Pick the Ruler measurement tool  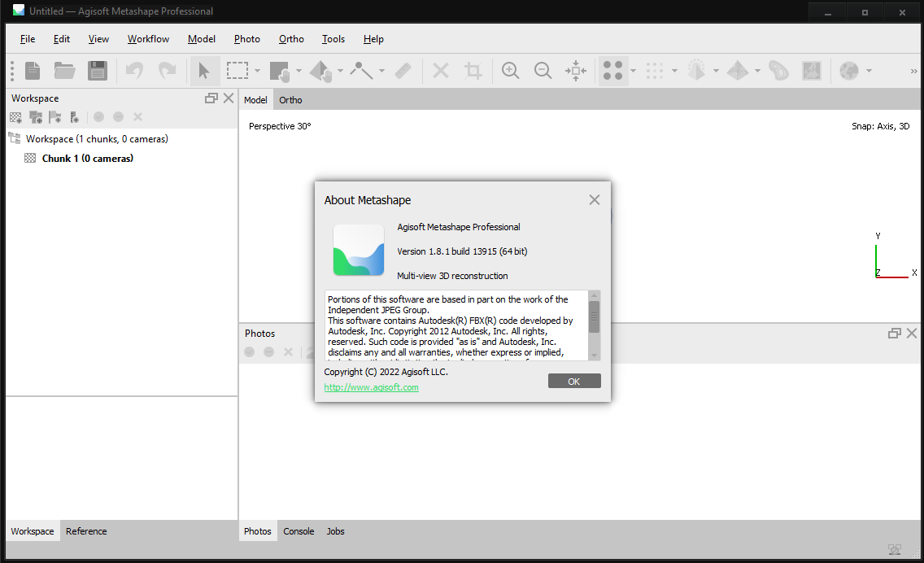(x=403, y=71)
